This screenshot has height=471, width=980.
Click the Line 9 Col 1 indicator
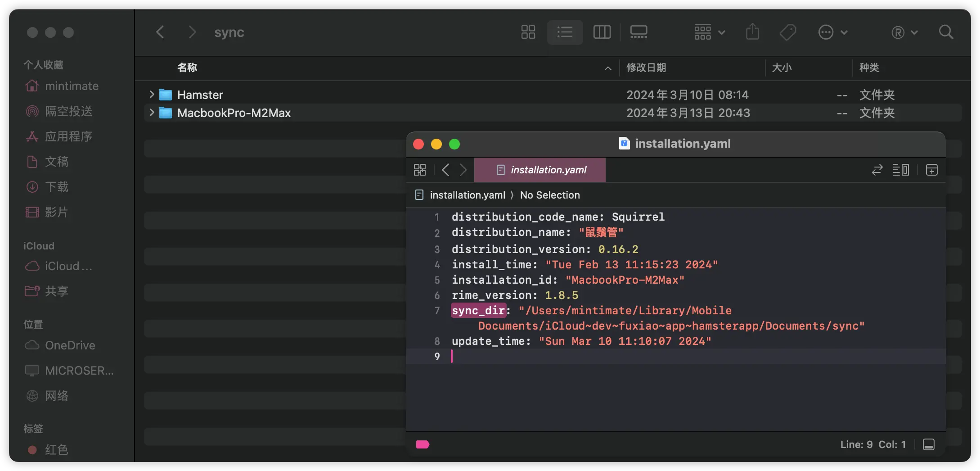coord(873,444)
